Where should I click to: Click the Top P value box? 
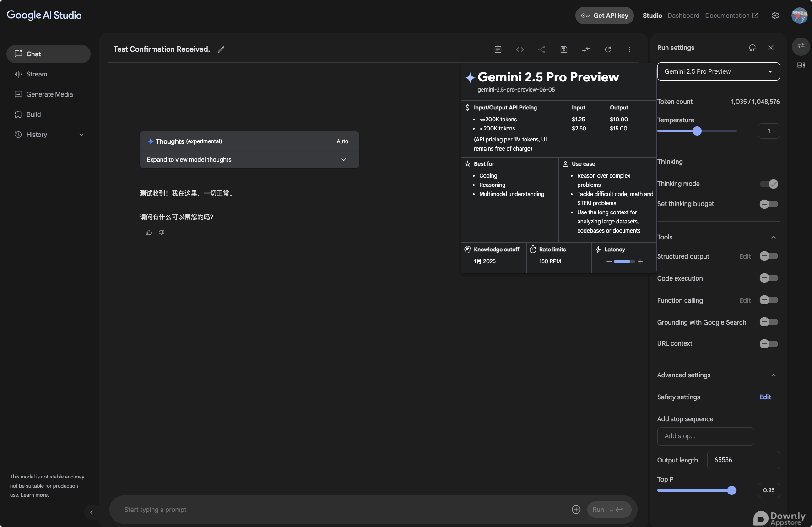(769, 490)
